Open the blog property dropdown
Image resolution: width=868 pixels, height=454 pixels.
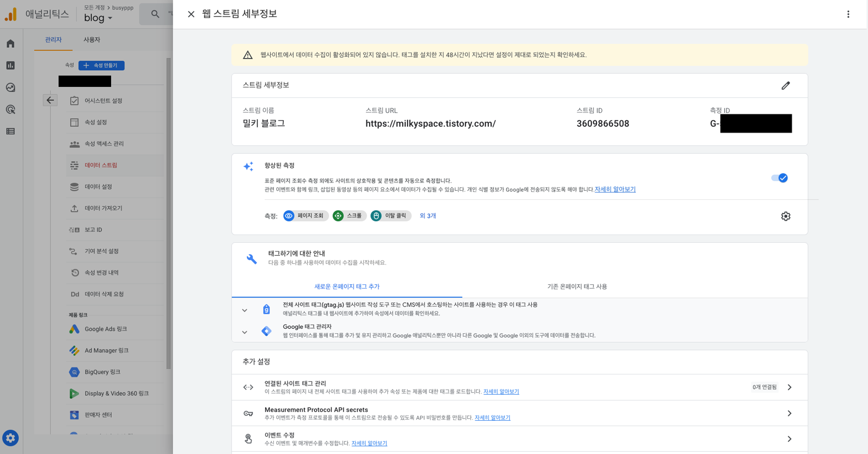pyautogui.click(x=98, y=18)
